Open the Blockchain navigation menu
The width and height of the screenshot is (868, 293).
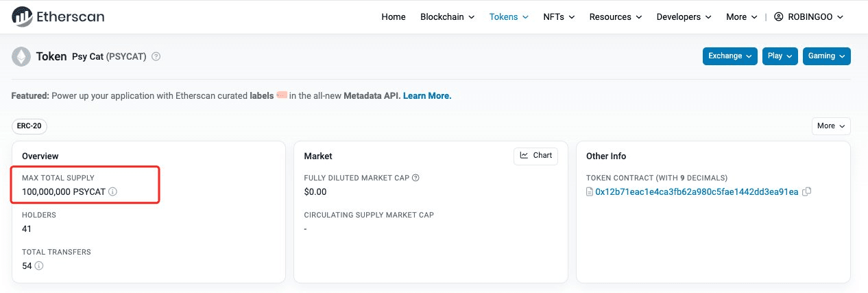(447, 17)
